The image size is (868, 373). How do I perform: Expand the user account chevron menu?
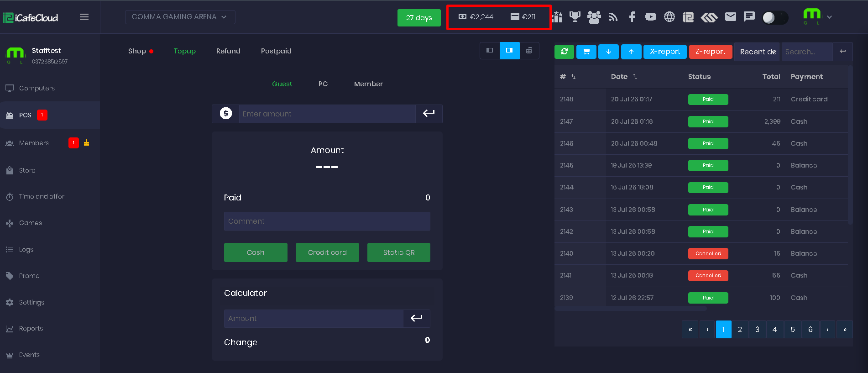click(829, 17)
